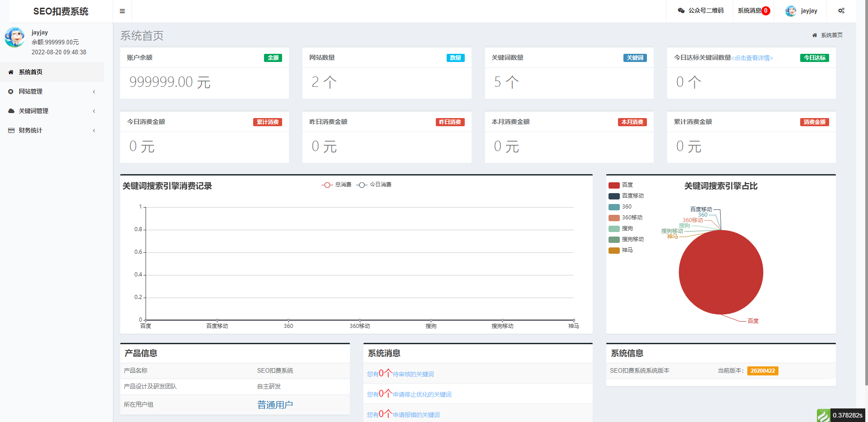Screen dimensions: 868x422
Task: Click the circle icon beside 网站管理
Action: [x=11, y=91]
